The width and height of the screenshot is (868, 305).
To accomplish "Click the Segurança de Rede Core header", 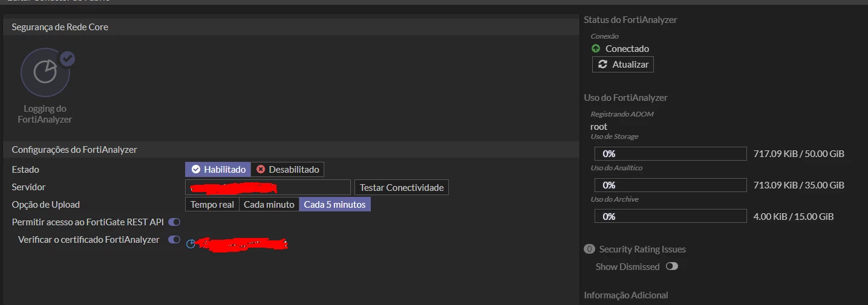I will tap(291, 27).
